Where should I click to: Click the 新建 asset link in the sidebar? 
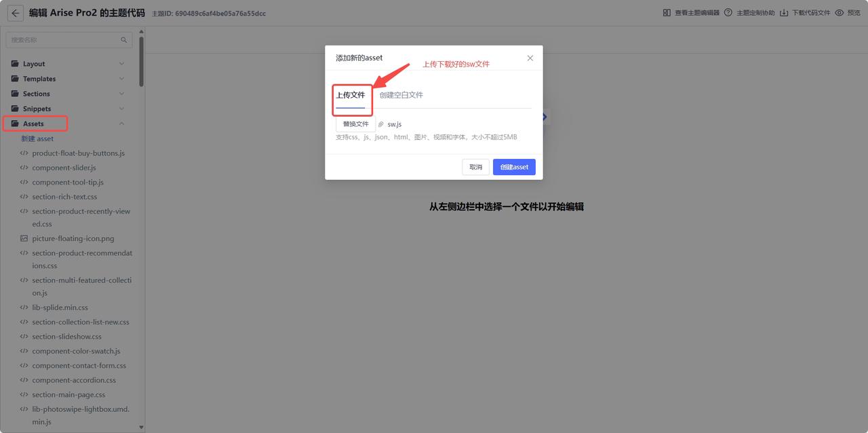[x=37, y=138]
